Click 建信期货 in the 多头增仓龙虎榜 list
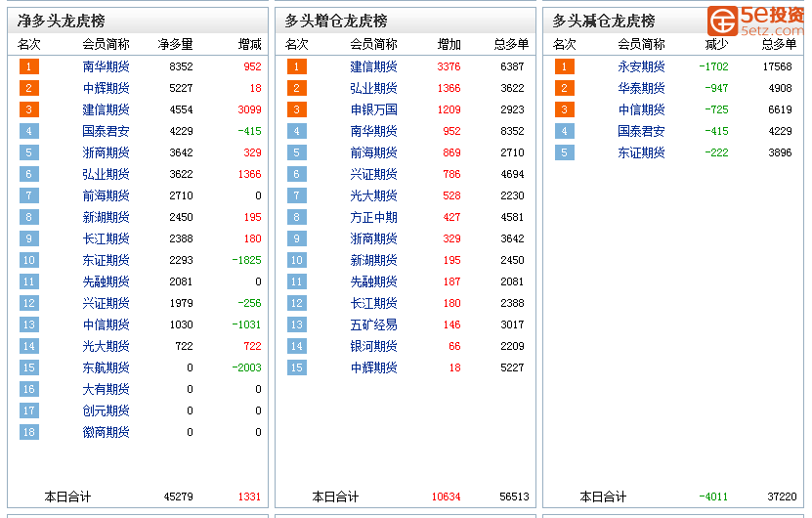Screen dimensions: 812x518 (x=374, y=66)
